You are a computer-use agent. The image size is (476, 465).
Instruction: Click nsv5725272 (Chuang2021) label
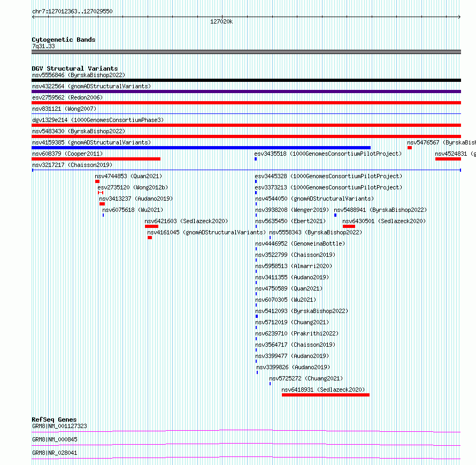pyautogui.click(x=306, y=378)
